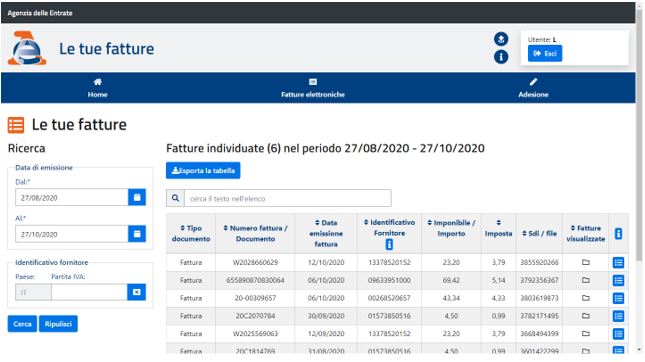
Task: View details list icon for invoice 20C2070784
Action: [618, 316]
